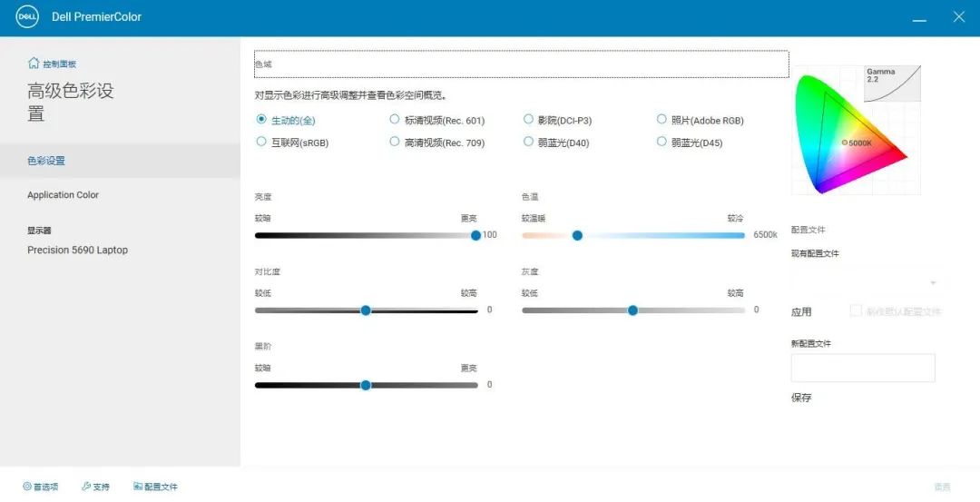
Task: Open 配置文件 in bottom bar
Action: pyautogui.click(x=156, y=487)
